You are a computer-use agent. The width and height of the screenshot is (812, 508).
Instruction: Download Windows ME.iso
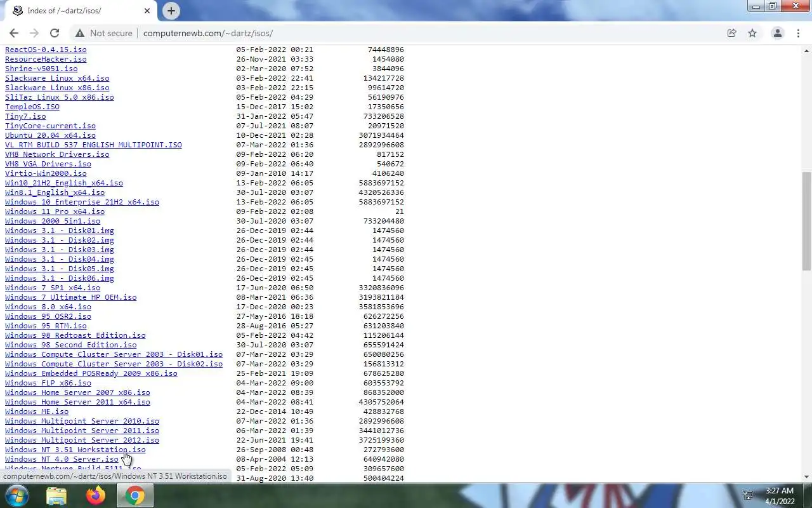point(37,411)
